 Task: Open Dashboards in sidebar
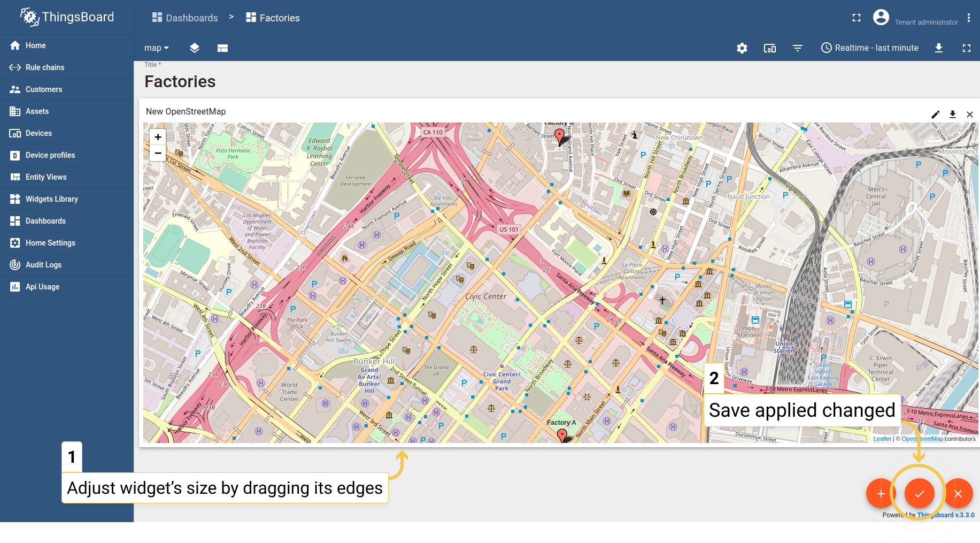[x=67, y=221]
